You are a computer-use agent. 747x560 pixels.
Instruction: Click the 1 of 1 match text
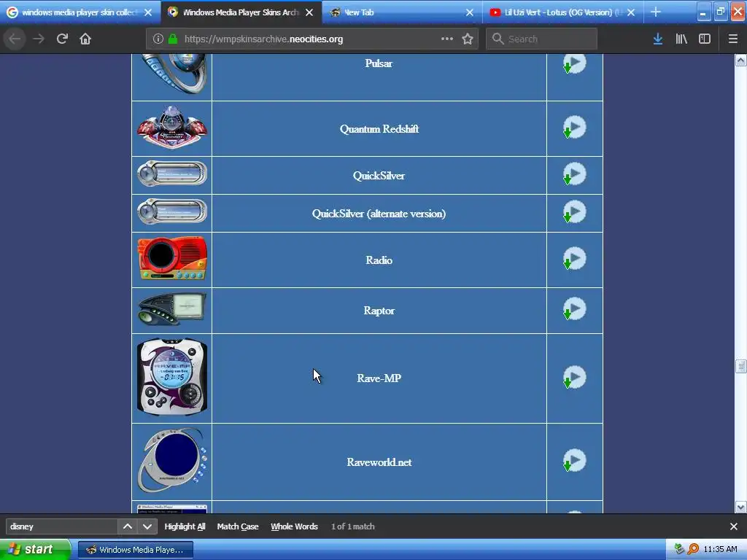click(x=353, y=526)
